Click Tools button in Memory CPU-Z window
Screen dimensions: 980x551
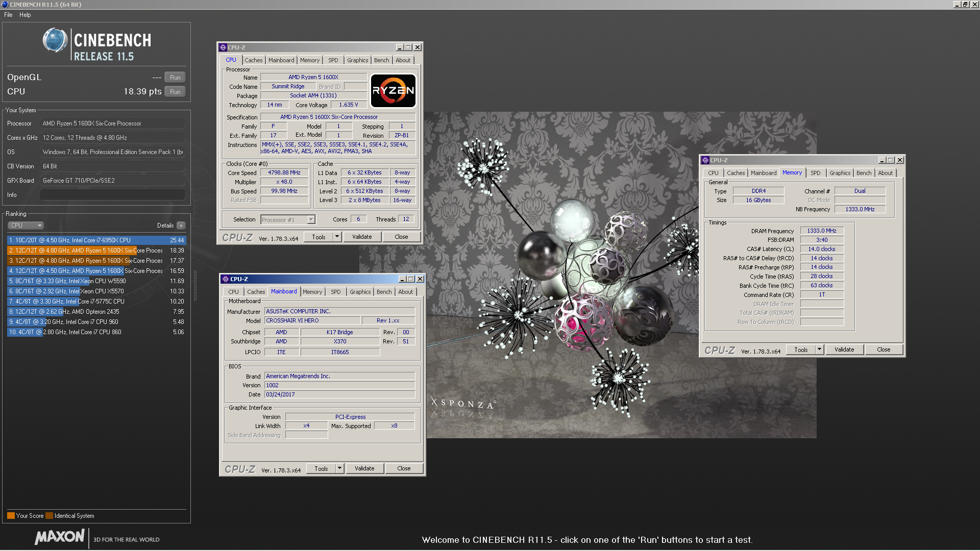801,350
